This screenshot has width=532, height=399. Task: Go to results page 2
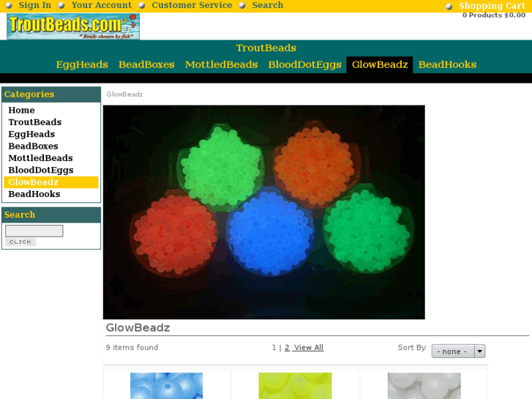pos(287,347)
